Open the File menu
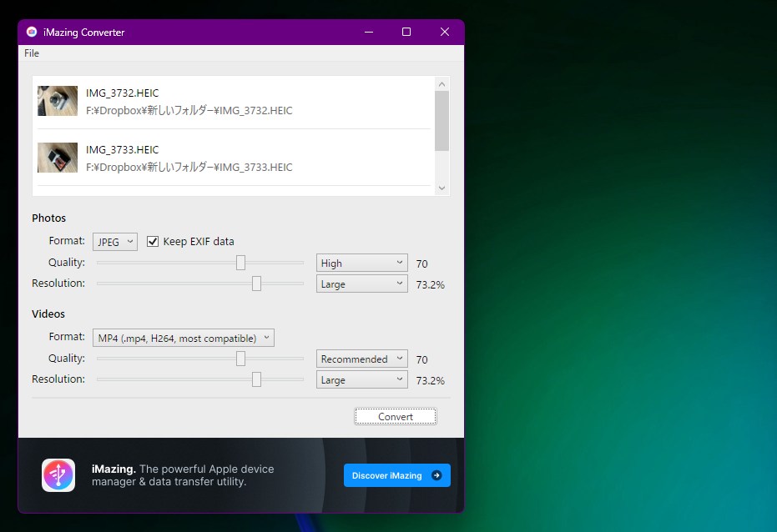The image size is (777, 532). pos(32,53)
